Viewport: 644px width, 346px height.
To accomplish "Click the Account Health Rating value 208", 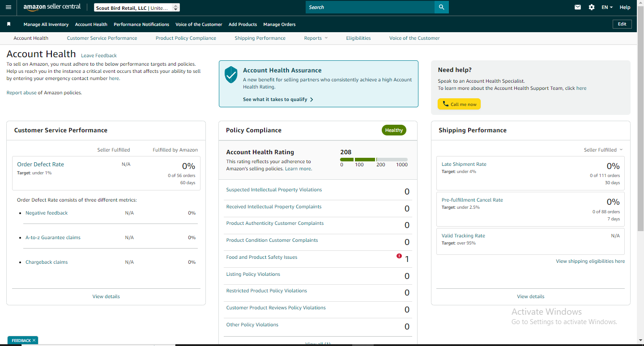I will click(x=346, y=152).
